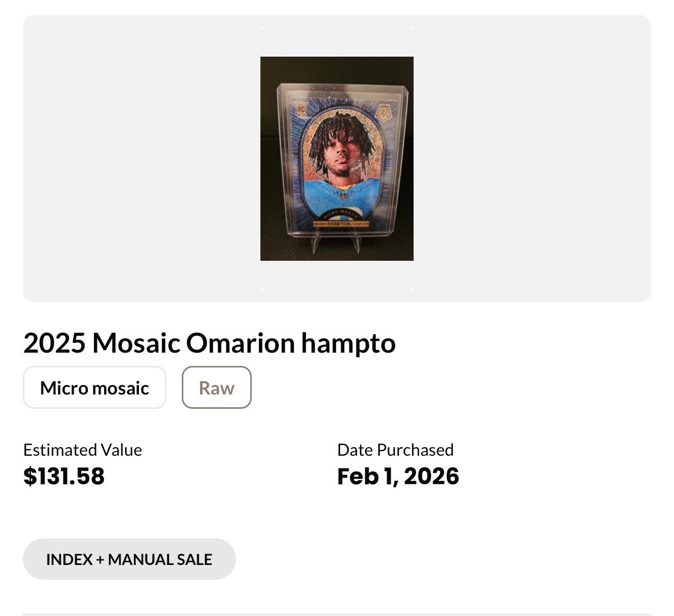Click the black background above the card
The height and width of the screenshot is (616, 674).
coord(337,69)
